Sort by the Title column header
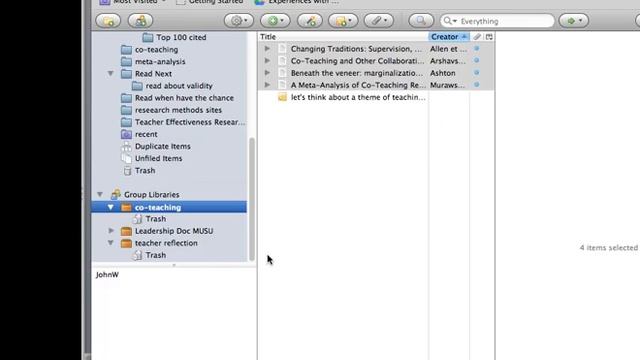The image size is (640, 360). click(343, 37)
